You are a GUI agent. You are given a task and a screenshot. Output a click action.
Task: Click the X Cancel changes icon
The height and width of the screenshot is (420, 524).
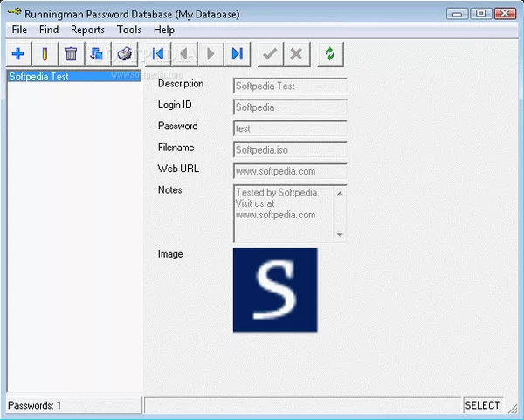[x=296, y=54]
